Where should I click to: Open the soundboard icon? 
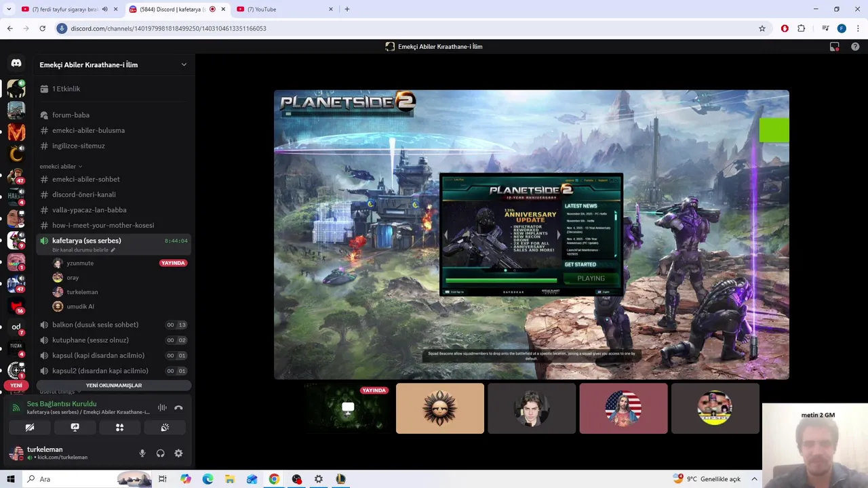(x=165, y=428)
